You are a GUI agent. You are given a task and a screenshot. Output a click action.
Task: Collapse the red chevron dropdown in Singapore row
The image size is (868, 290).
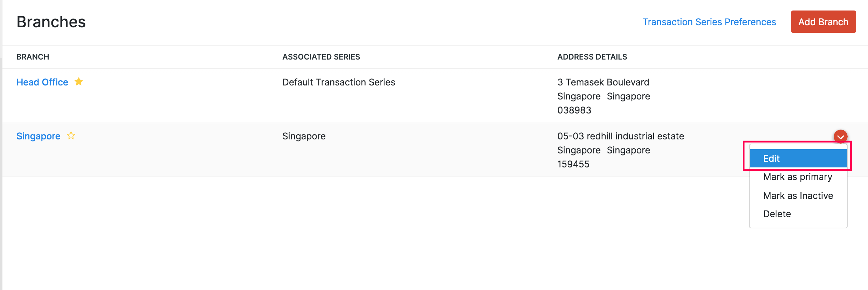pos(840,137)
